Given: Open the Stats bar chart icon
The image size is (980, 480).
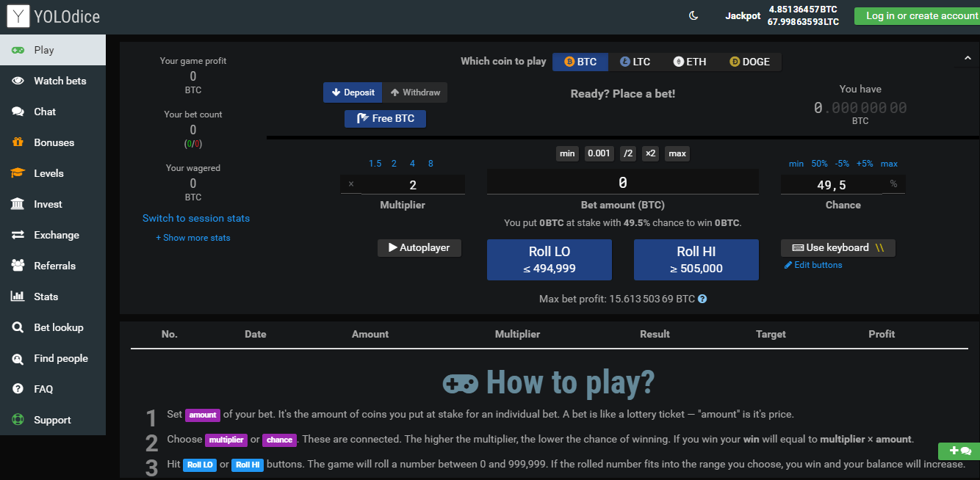Looking at the screenshot, I should 18,297.
